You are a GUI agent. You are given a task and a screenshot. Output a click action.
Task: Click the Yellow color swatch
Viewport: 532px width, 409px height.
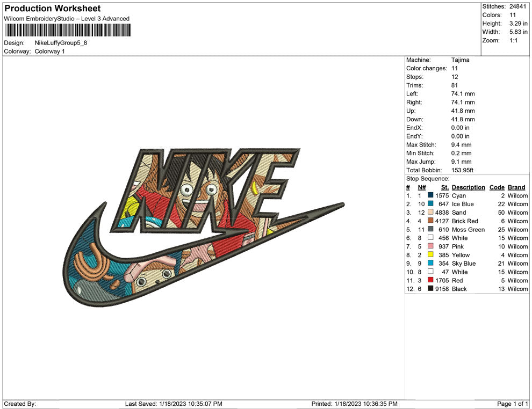(430, 254)
